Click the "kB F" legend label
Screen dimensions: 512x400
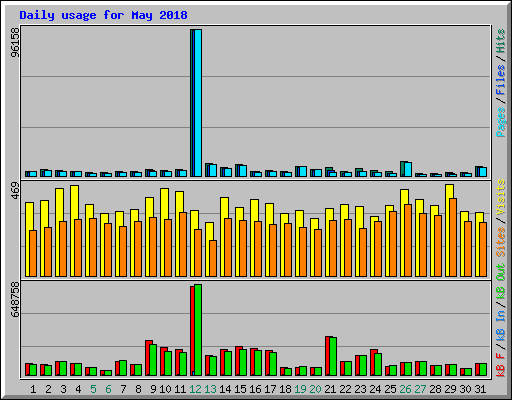pos(500,365)
